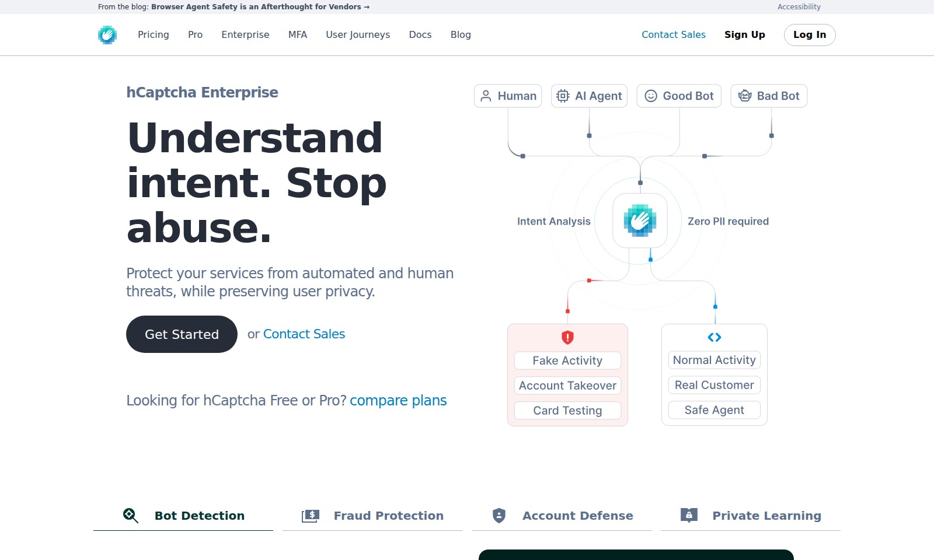Click the 'Understand intent. Stop abuse.' headline
This screenshot has height=560, width=934.
click(x=257, y=183)
